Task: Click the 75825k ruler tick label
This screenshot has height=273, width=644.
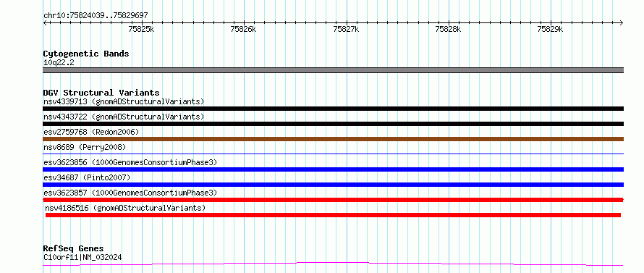Action: click(141, 29)
